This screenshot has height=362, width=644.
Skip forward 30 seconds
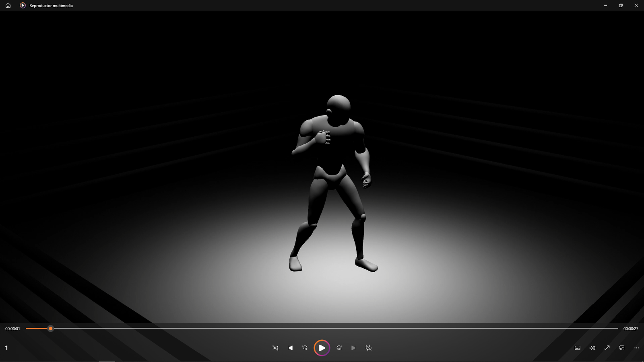pyautogui.click(x=339, y=348)
